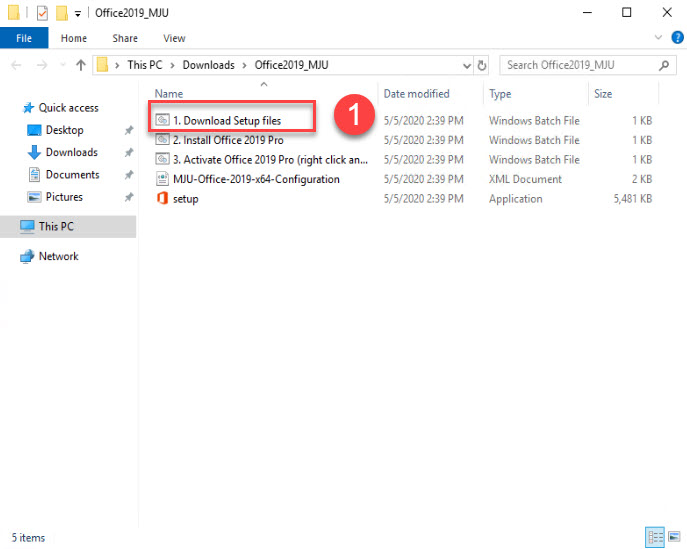
Task: Open the Quick Access Toolbar customize dropdown
Action: 78,13
